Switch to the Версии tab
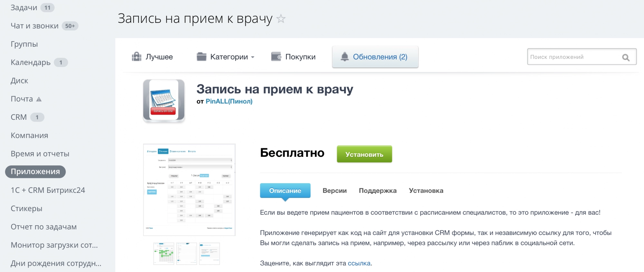Screen dimensions: 644x272 click(335, 191)
